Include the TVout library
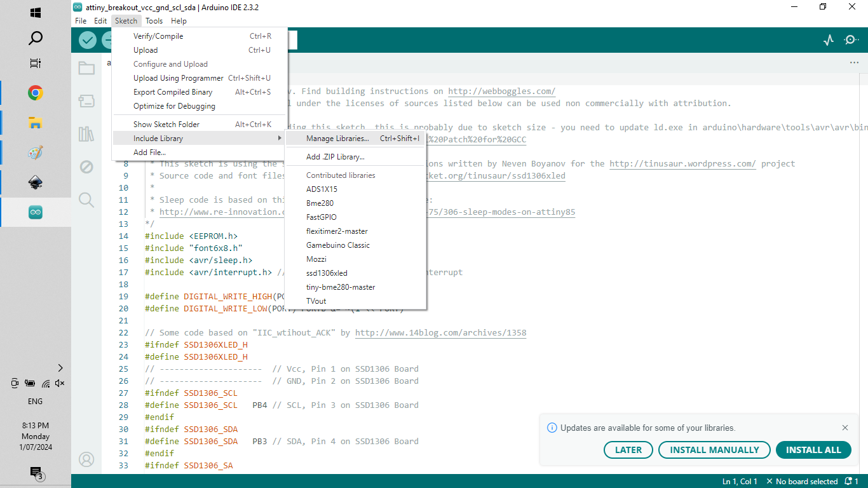 (355, 301)
